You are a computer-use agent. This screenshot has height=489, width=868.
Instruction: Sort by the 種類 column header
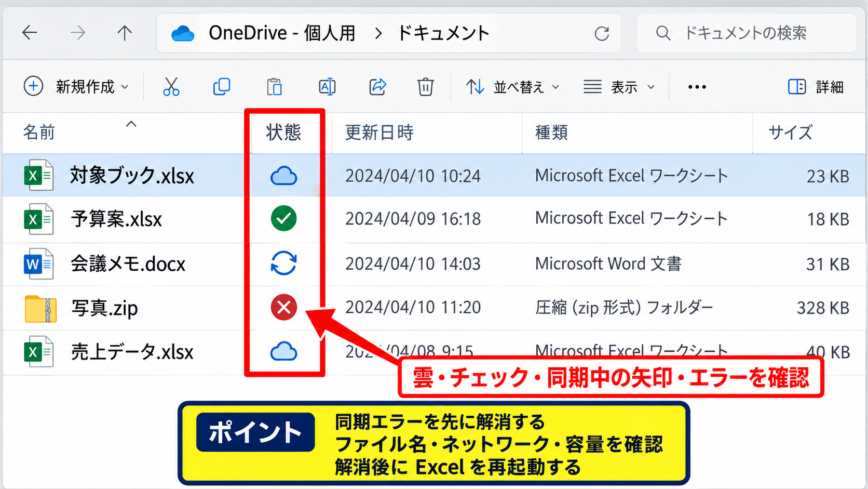click(x=551, y=133)
